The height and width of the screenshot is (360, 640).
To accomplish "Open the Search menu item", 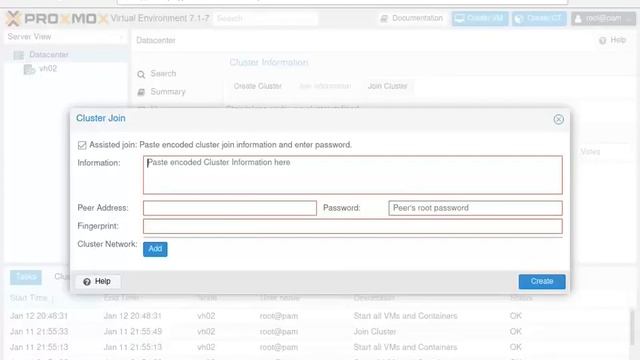I will pos(163,74).
